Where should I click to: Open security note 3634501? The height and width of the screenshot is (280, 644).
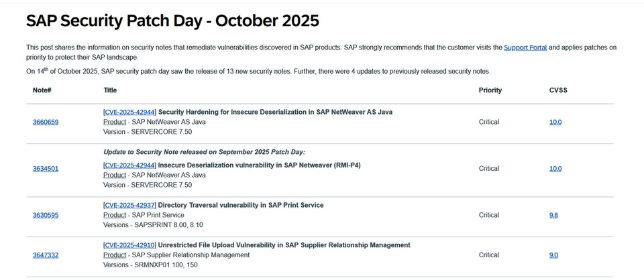click(x=46, y=169)
